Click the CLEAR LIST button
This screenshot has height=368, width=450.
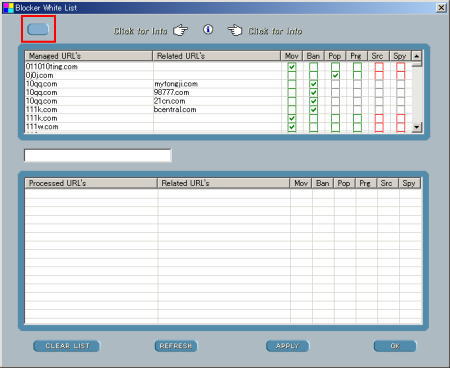[x=66, y=346]
